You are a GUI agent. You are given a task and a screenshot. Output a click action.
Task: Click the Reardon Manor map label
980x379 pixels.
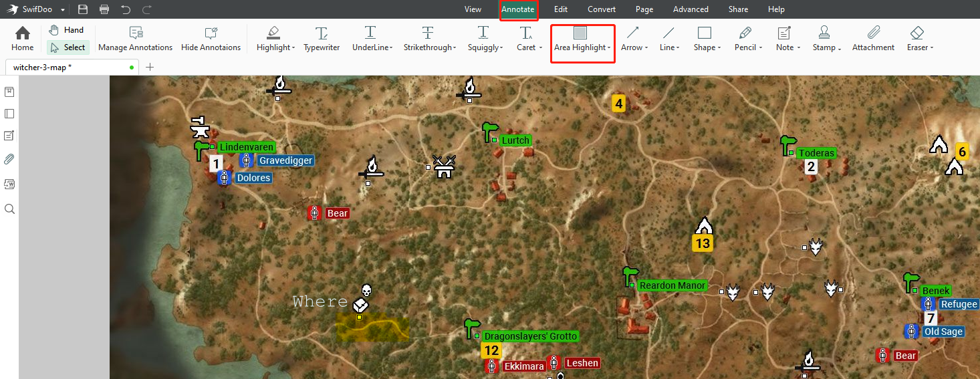672,285
